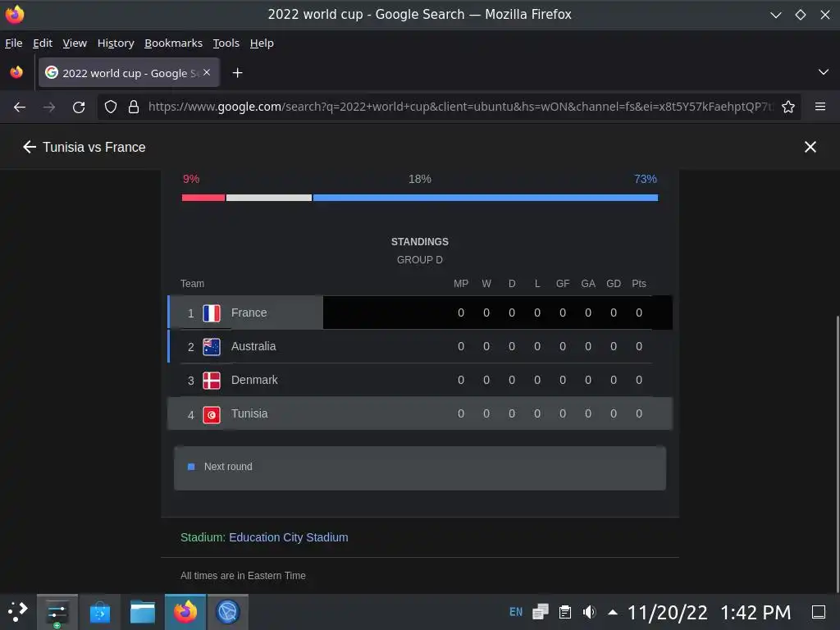This screenshot has width=840, height=630.
Task: Open the Education City Stadium link
Action: coord(288,537)
